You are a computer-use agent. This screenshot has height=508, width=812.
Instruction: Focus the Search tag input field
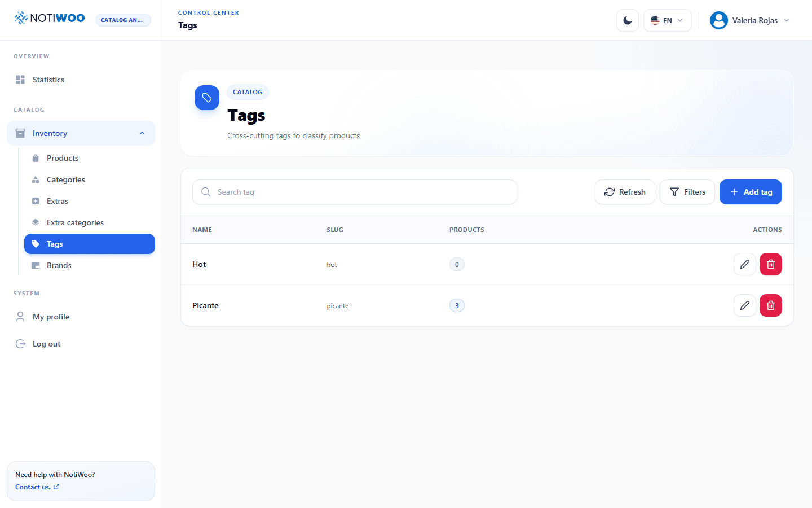355,192
